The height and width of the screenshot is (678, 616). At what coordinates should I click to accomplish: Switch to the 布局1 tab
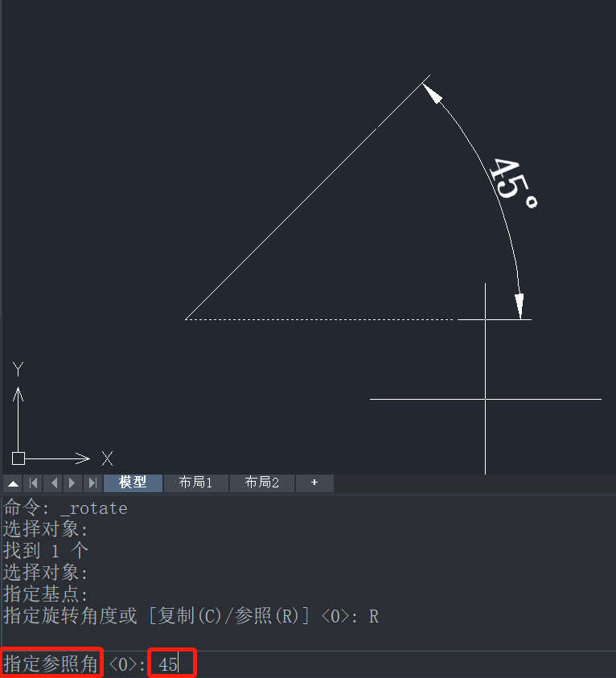(196, 483)
